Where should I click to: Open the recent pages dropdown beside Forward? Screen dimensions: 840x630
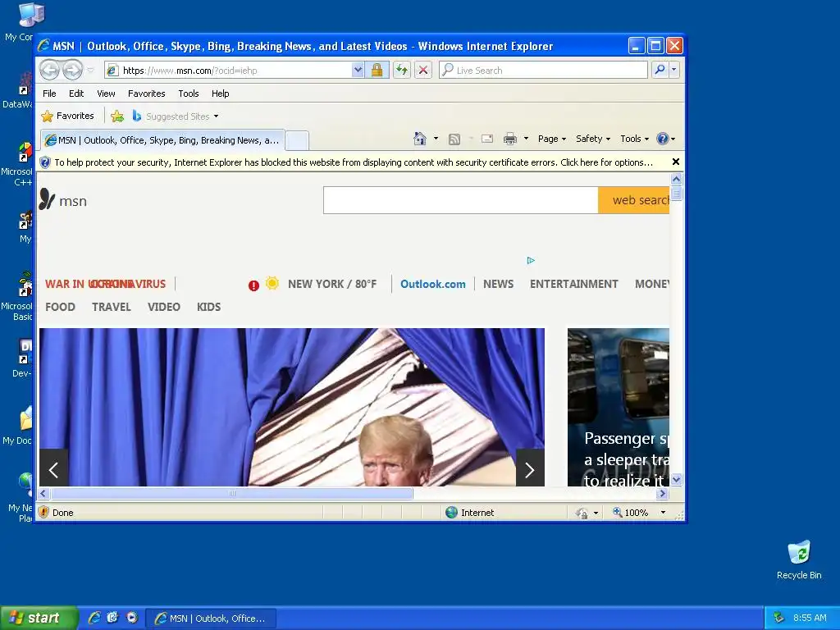[x=90, y=71]
